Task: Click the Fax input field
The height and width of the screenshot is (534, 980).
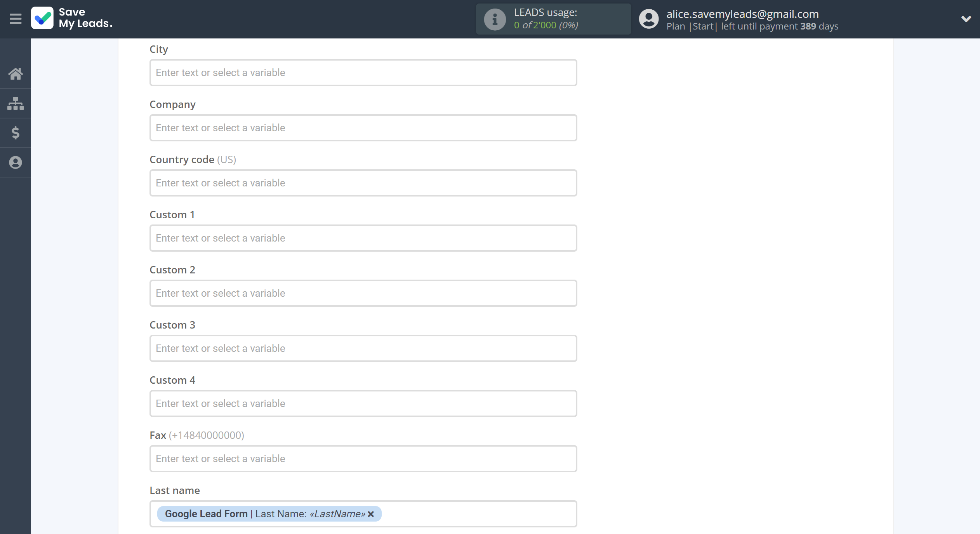Action: 363,459
